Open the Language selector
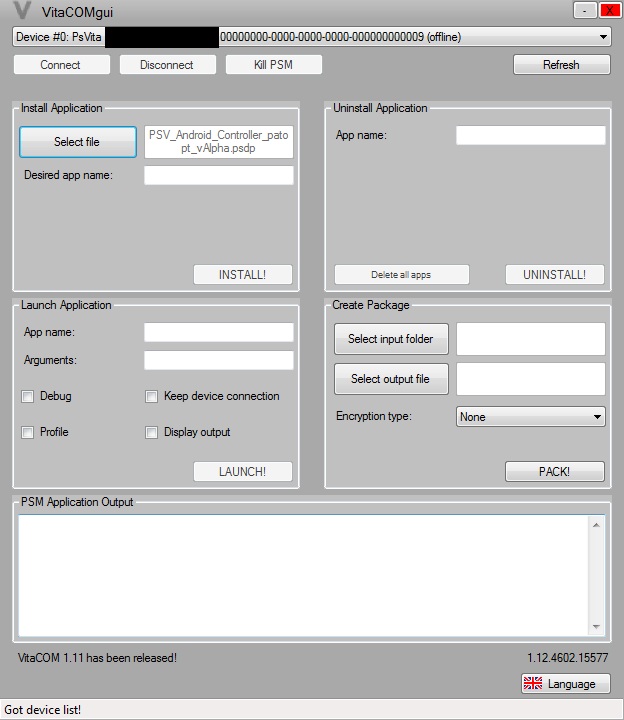The image size is (624, 720). point(566,683)
